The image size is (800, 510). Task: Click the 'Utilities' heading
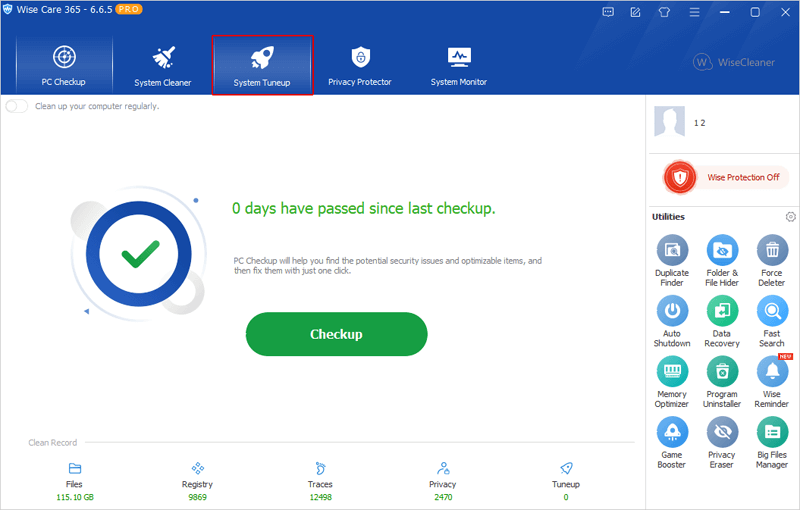click(x=668, y=217)
